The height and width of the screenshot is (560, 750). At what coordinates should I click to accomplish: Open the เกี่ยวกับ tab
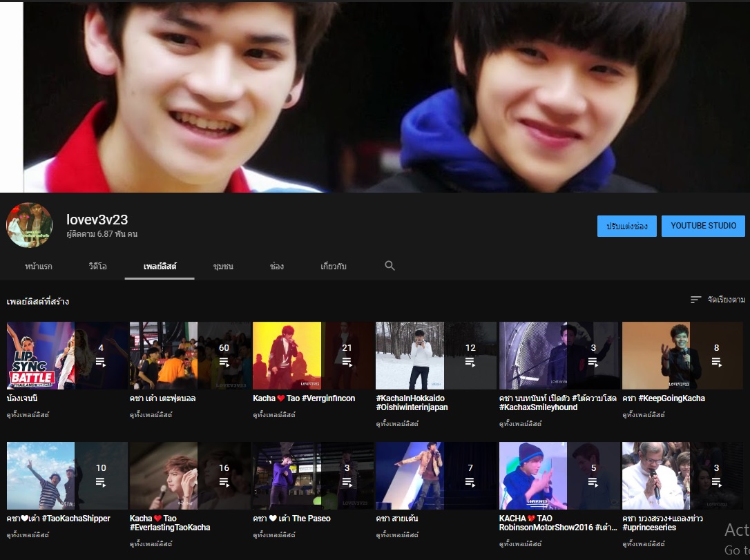pos(334,267)
